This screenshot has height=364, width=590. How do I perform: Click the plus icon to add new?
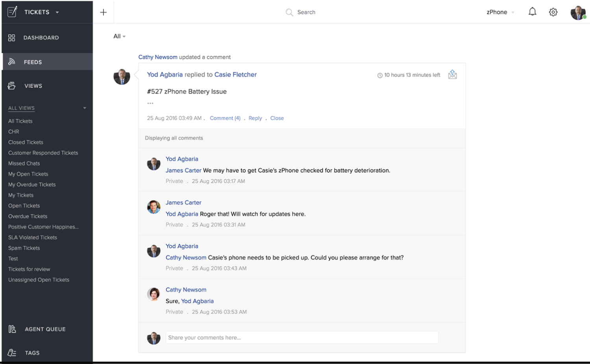[103, 12]
